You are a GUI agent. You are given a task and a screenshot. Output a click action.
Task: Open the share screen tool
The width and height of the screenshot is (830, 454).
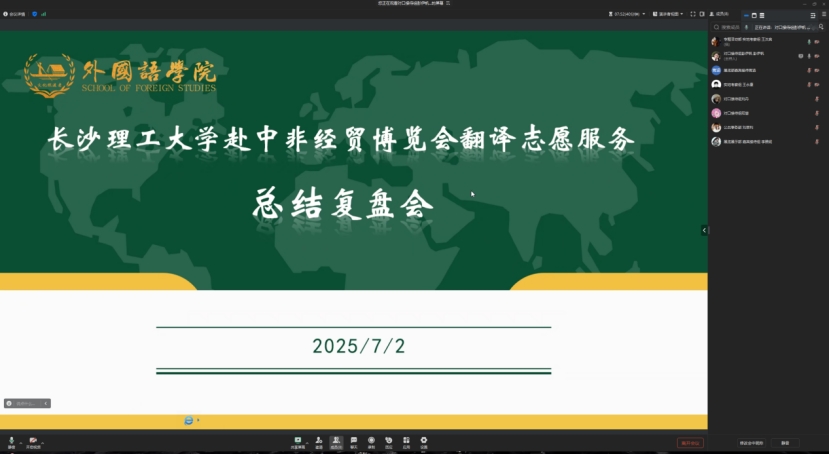298,441
